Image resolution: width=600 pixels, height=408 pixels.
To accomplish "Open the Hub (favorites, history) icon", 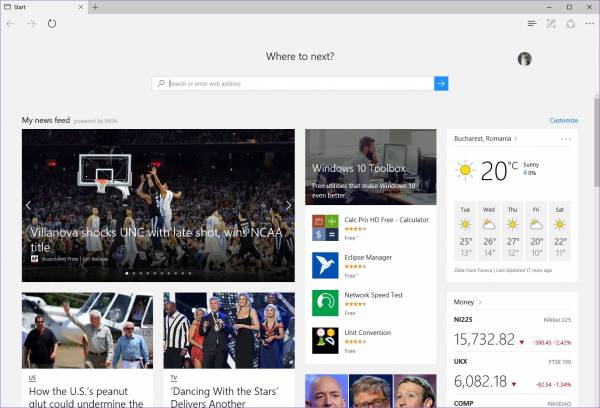I will (x=532, y=24).
